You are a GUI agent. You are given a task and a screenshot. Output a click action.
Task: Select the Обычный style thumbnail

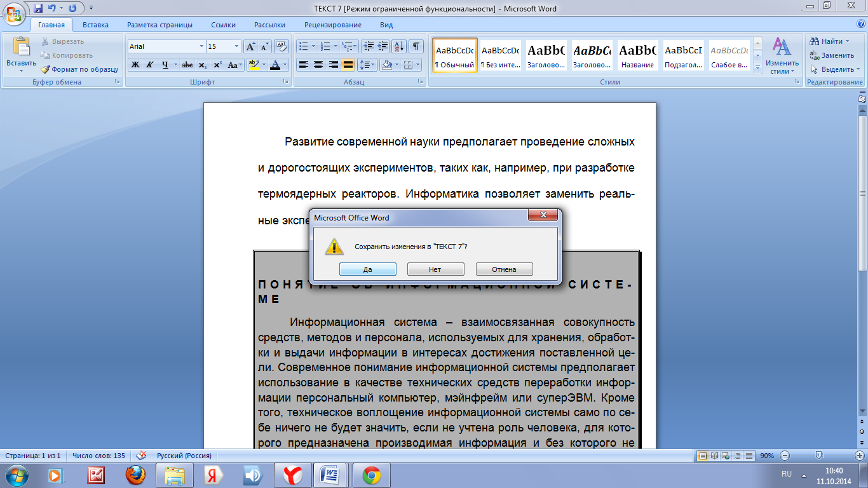pyautogui.click(x=455, y=55)
